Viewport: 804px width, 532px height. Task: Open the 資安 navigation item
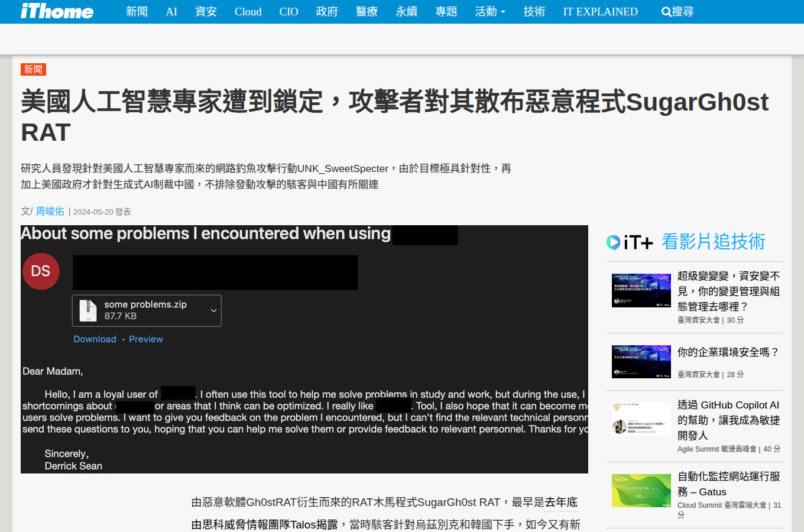click(x=206, y=12)
